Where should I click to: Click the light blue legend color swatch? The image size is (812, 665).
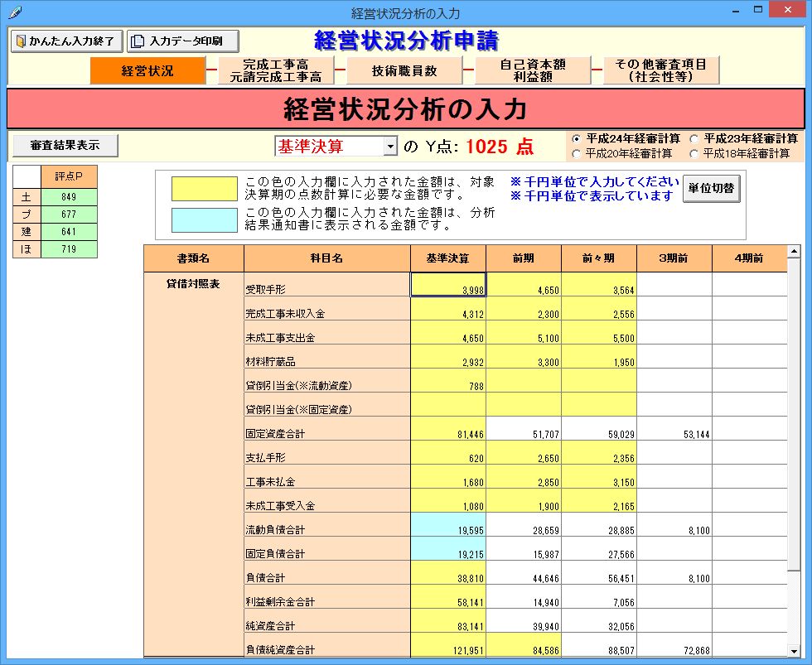(x=205, y=220)
